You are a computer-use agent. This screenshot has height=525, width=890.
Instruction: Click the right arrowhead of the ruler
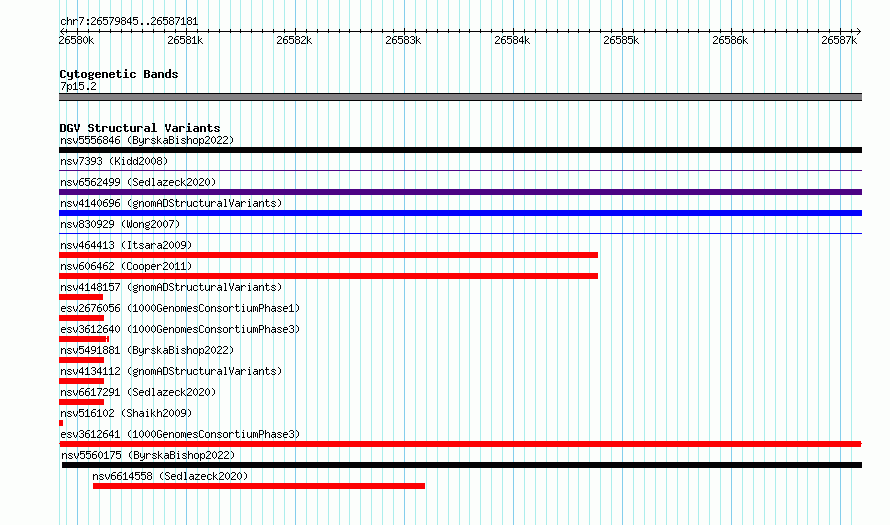[859, 32]
